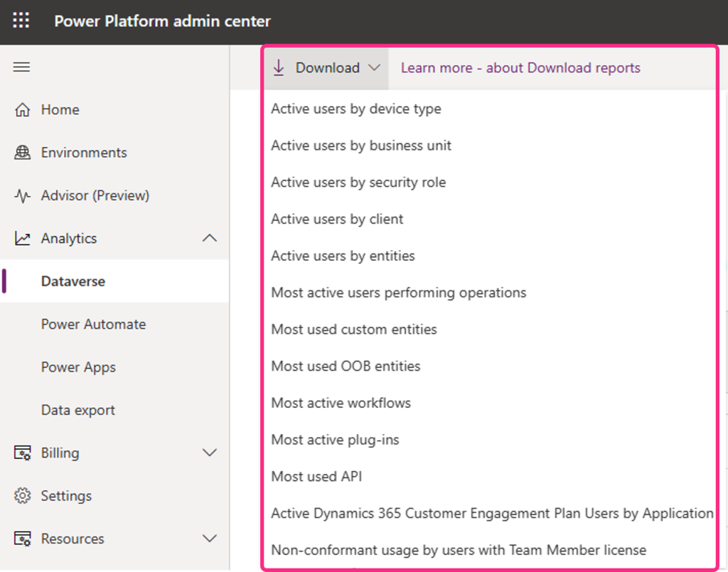Click the Billing sidebar icon

(x=23, y=452)
